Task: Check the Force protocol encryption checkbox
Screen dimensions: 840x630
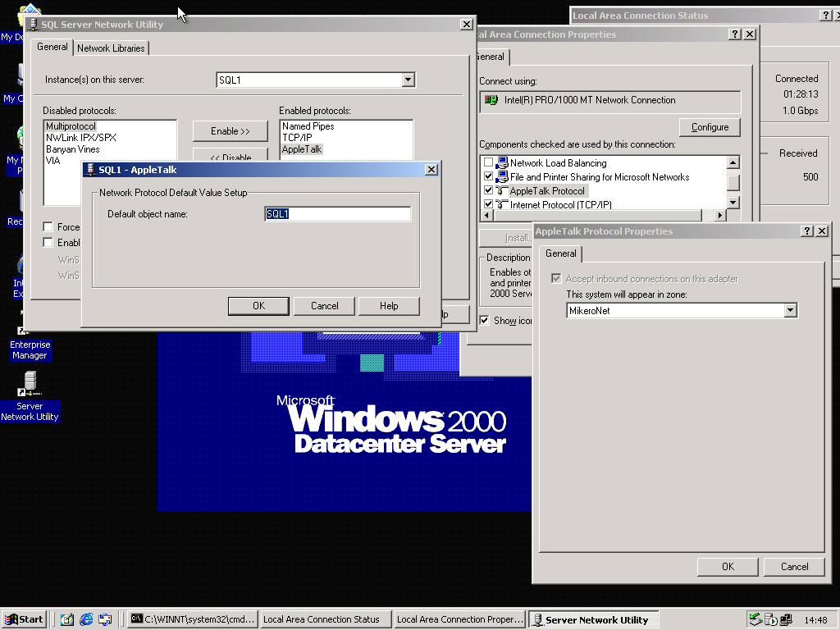Action: pos(48,226)
